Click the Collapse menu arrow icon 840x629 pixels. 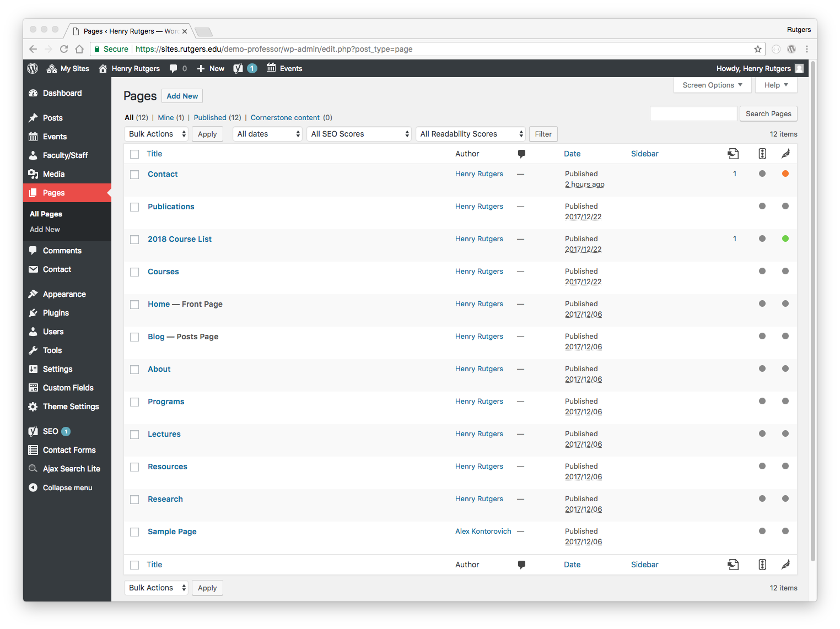click(33, 487)
